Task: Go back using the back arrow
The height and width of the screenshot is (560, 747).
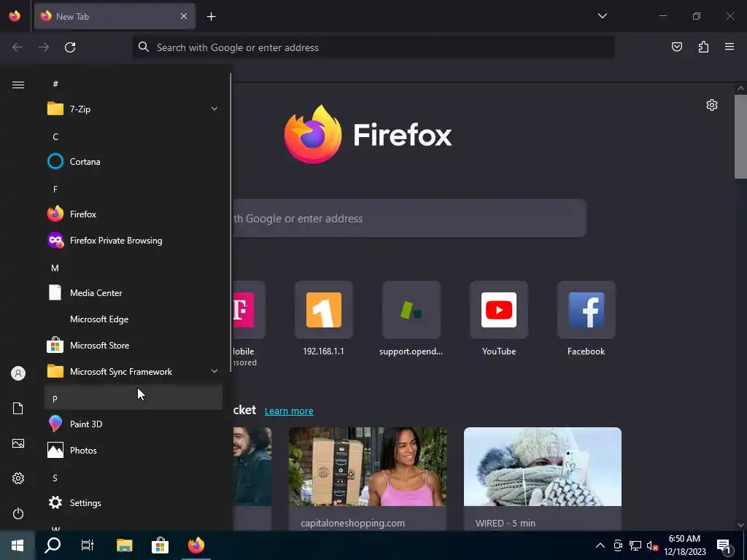Action: 18,47
